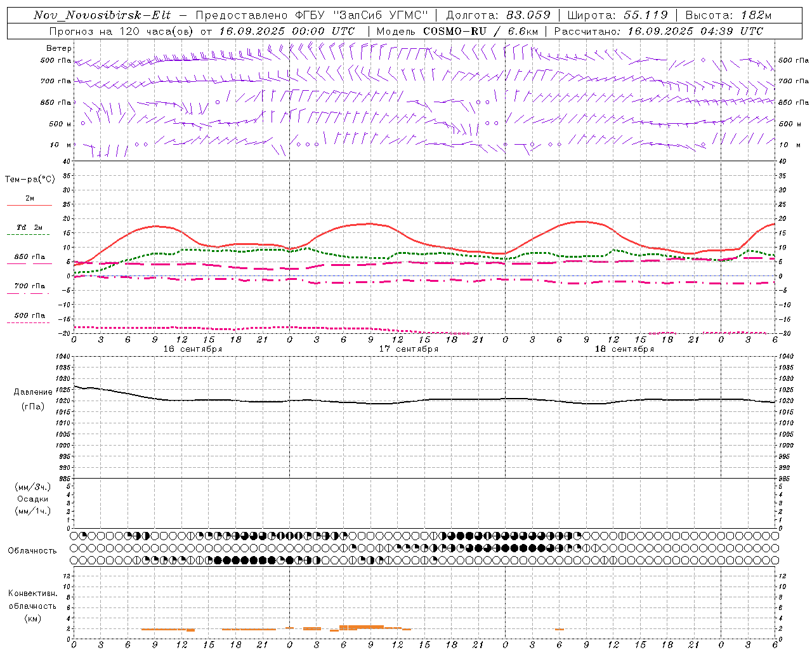812x650 pixels.
Task: Click the Облачность row label
Action: [x=32, y=550]
